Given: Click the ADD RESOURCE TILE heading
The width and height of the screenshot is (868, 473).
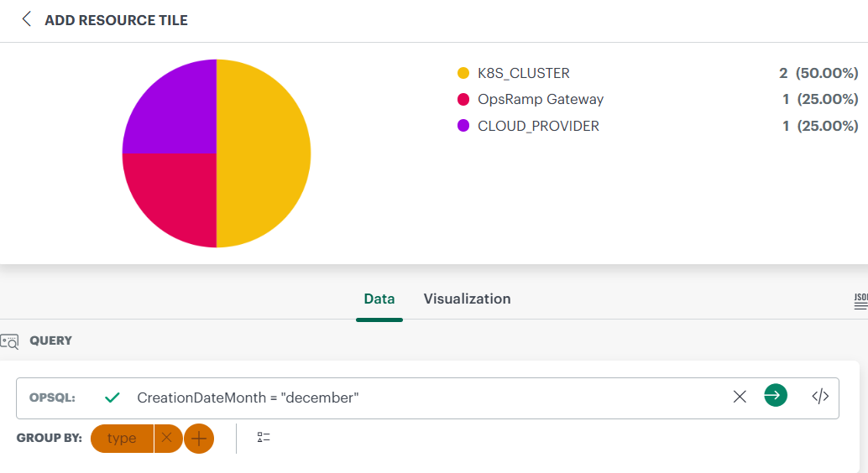Looking at the screenshot, I should click(116, 20).
